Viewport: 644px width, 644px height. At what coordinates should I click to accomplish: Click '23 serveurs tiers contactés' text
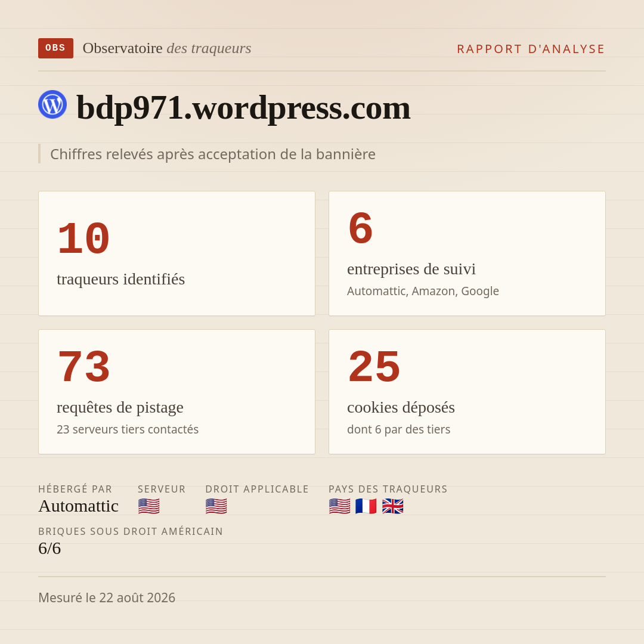[x=128, y=429]
